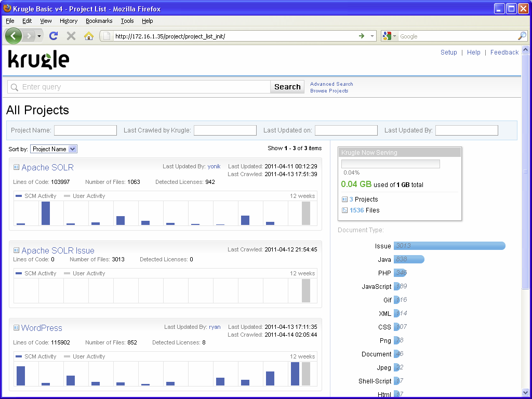Open the History menu
The width and height of the screenshot is (532, 399).
point(69,21)
